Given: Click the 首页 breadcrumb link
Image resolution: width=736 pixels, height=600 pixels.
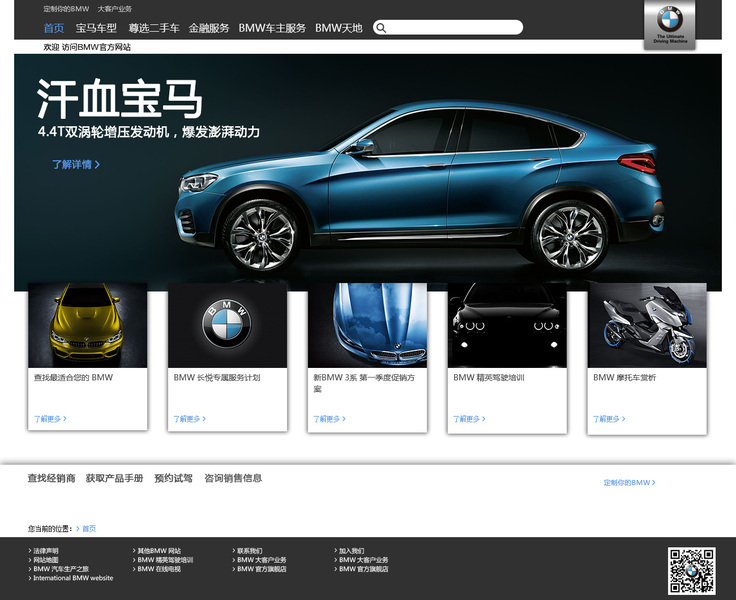Looking at the screenshot, I should click(89, 529).
